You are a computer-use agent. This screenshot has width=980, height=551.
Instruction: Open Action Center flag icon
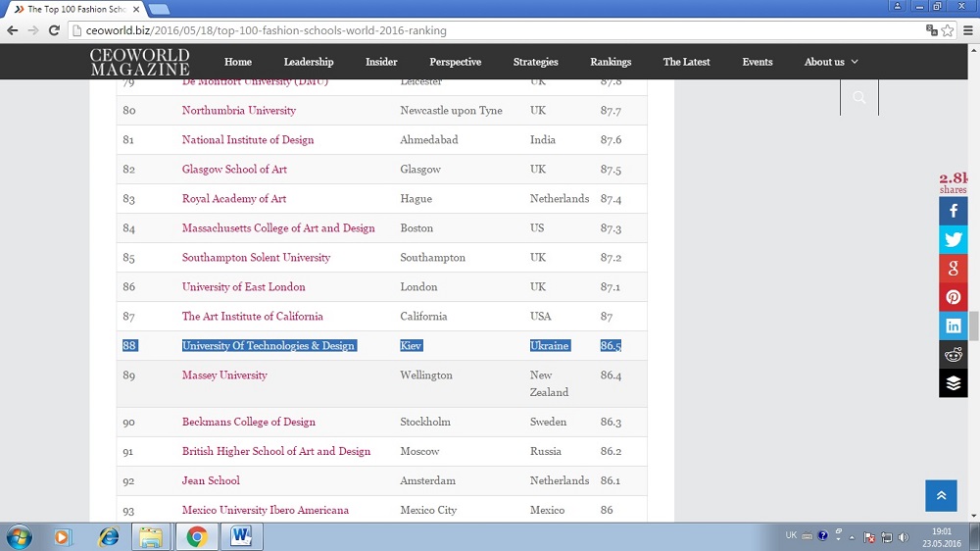tap(869, 536)
